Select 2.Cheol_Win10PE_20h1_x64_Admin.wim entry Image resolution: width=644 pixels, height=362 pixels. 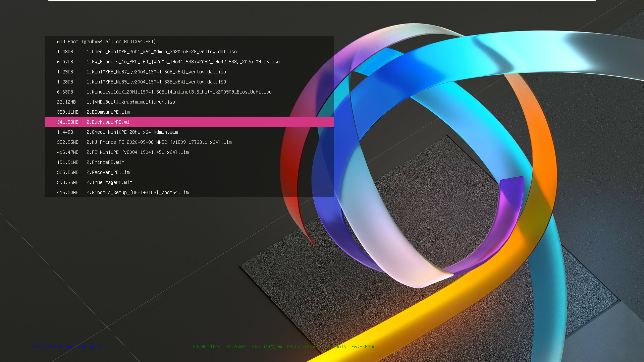click(189, 132)
